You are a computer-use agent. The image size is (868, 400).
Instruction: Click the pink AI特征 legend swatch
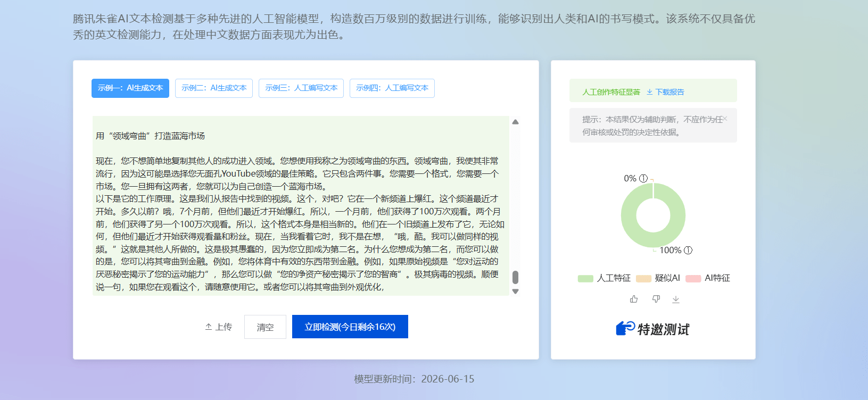pos(693,278)
